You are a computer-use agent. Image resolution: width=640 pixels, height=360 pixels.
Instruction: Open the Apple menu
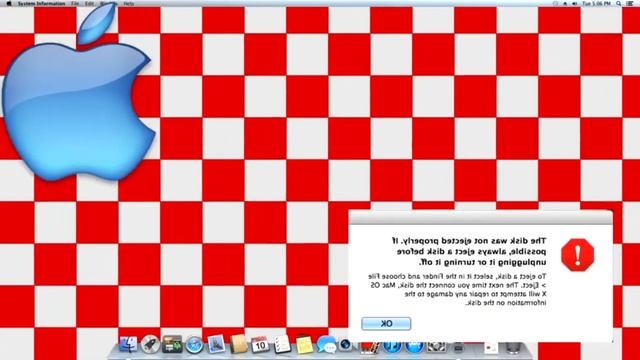coord(9,3)
